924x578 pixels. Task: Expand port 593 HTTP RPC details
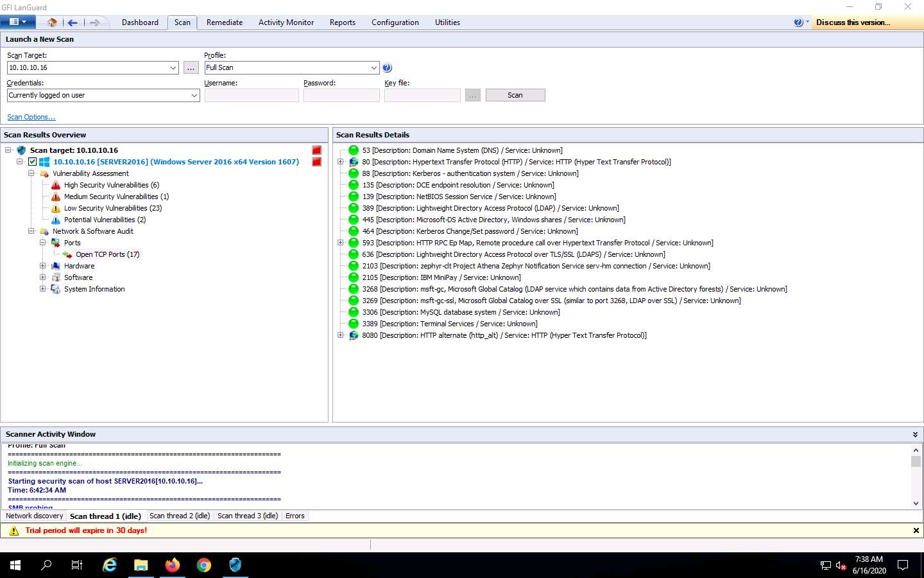click(341, 243)
